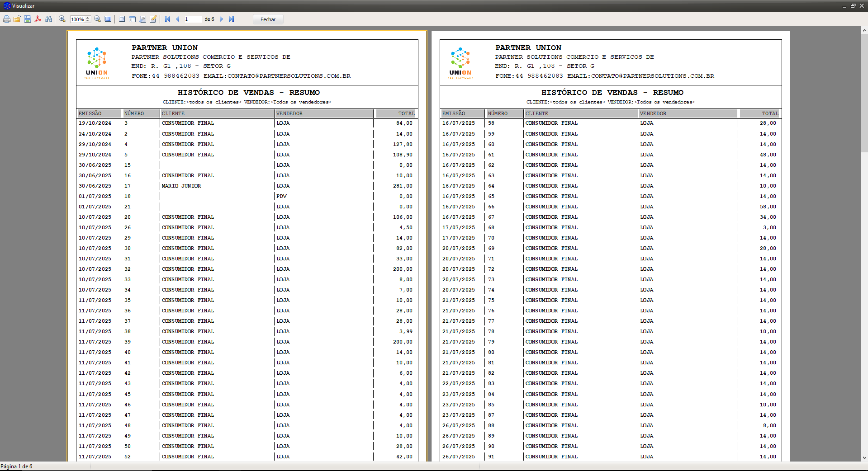Jump to the last page

pyautogui.click(x=232, y=19)
